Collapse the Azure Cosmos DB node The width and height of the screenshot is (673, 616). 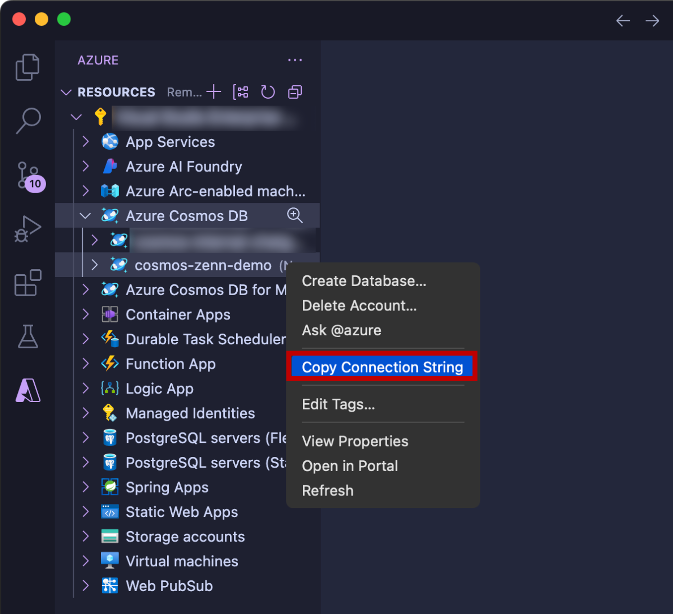(85, 216)
